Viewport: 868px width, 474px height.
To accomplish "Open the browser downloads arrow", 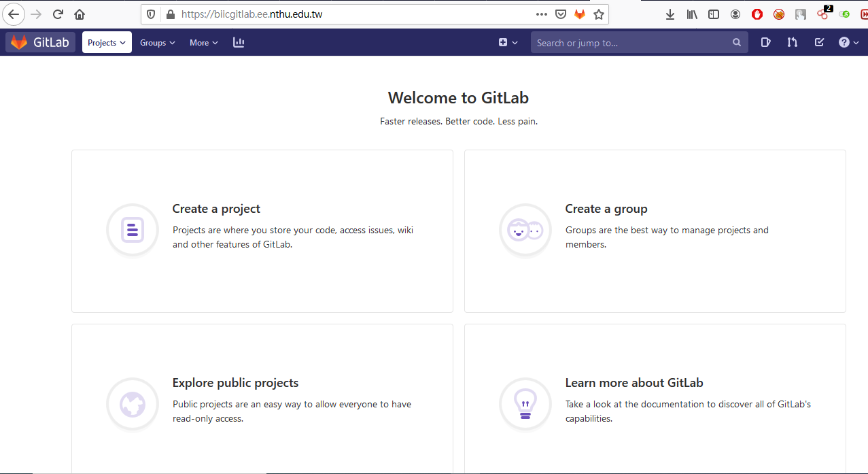I will (670, 14).
